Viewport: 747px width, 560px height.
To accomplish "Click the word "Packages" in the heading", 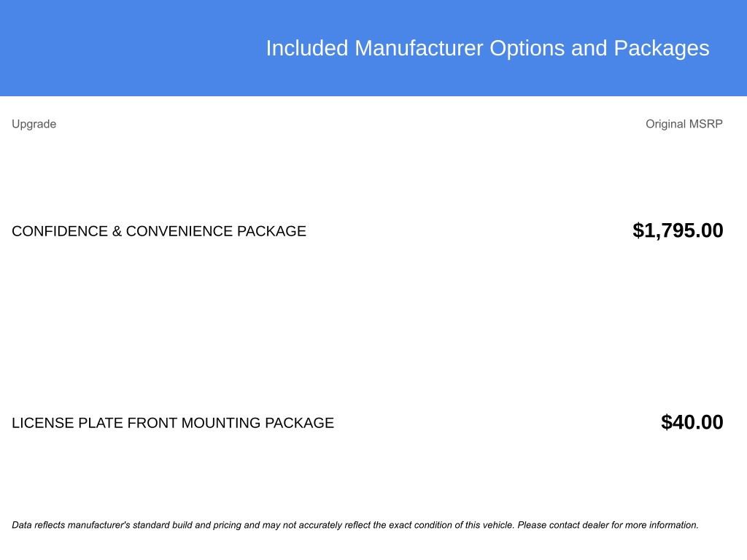I will coord(661,48).
